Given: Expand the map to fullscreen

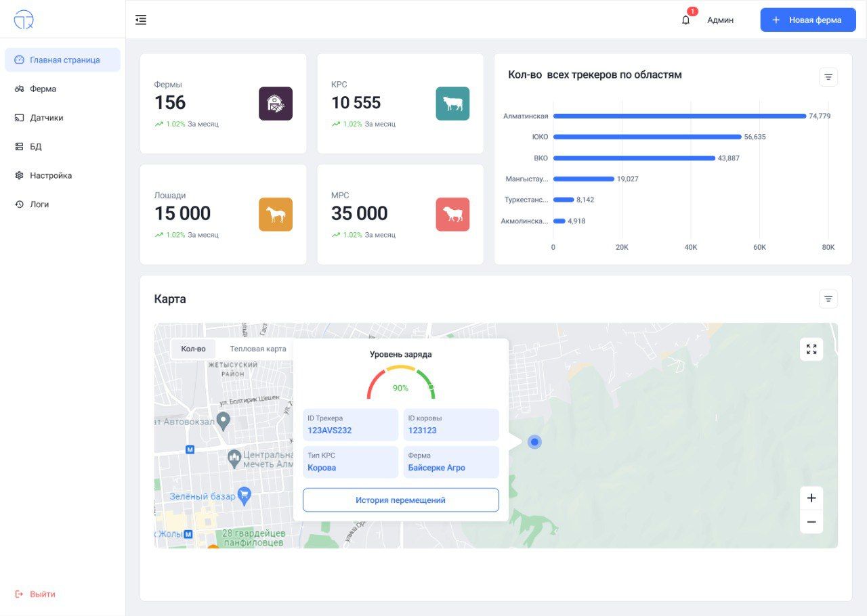Looking at the screenshot, I should (811, 349).
